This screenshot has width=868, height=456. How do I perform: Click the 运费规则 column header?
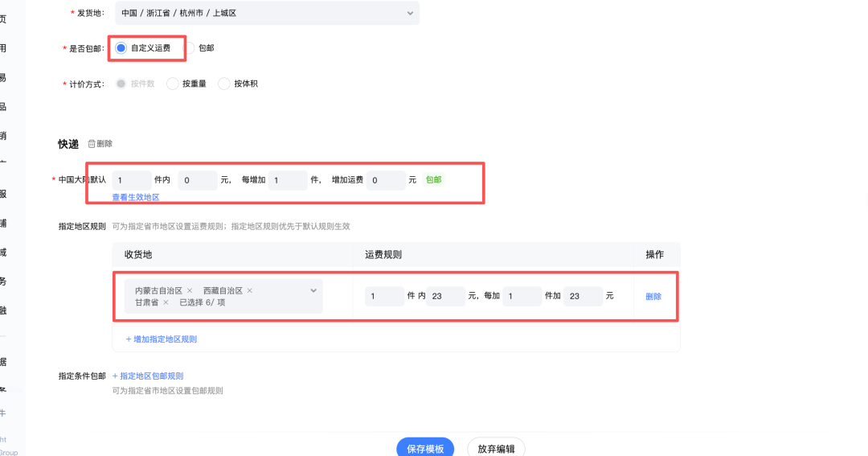383,254
